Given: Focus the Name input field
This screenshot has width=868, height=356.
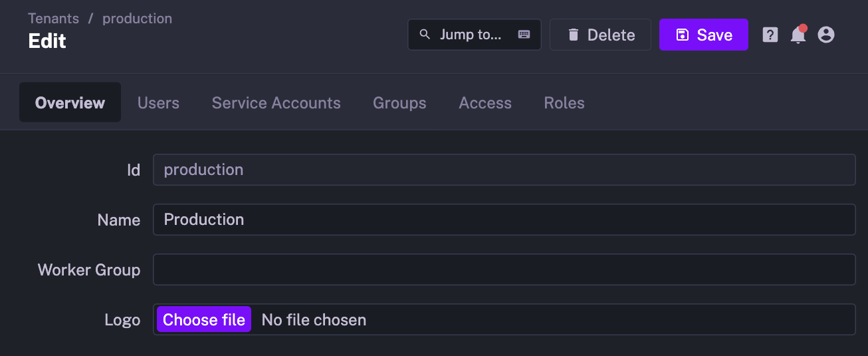Looking at the screenshot, I should coord(504,220).
